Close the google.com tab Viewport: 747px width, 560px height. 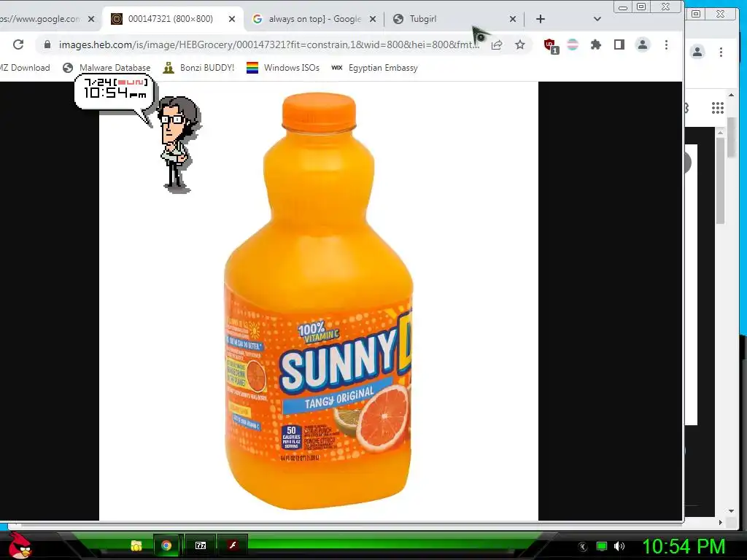(x=91, y=19)
